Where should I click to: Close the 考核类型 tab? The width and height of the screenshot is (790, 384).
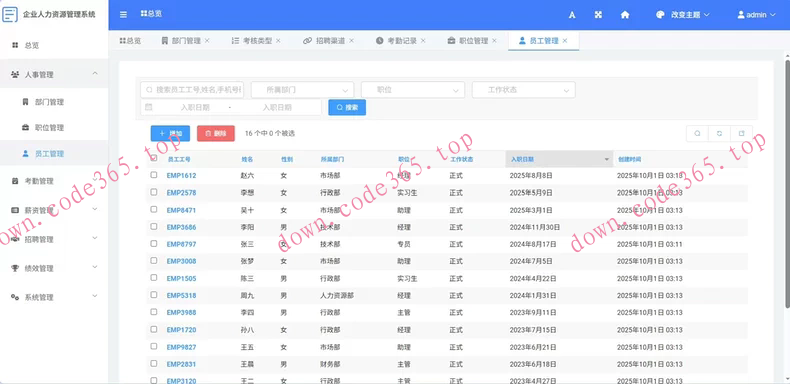[278, 41]
